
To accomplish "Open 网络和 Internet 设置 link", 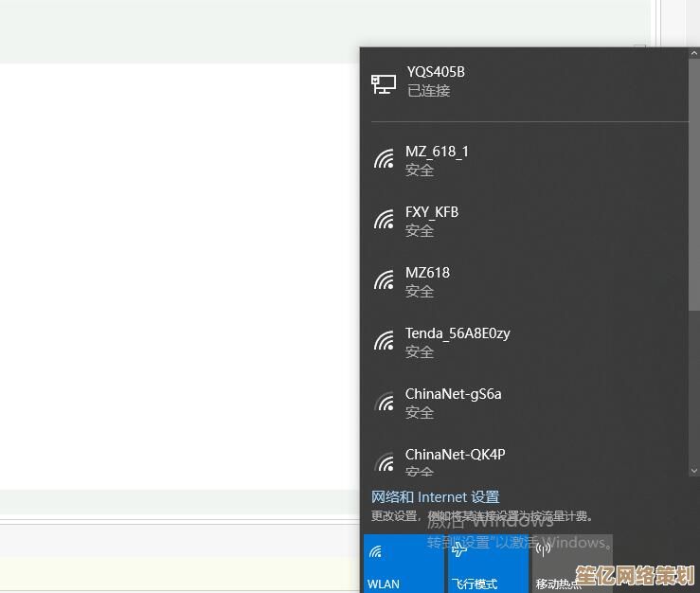I will (435, 497).
